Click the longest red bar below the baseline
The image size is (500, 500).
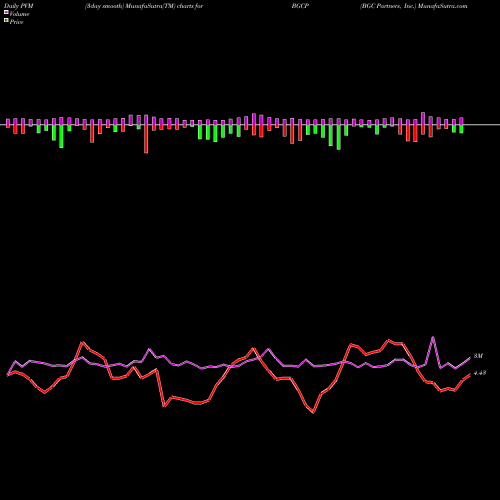[x=146, y=139]
